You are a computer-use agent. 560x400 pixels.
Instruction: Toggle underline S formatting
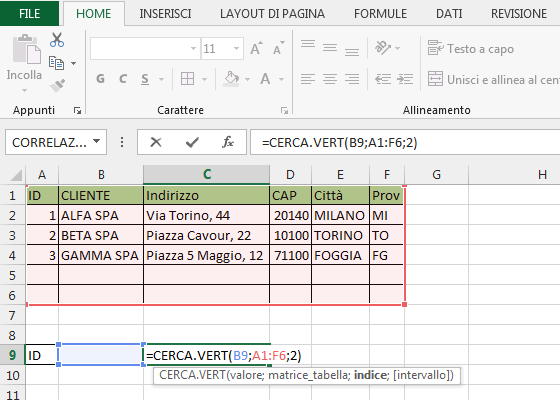[145, 79]
